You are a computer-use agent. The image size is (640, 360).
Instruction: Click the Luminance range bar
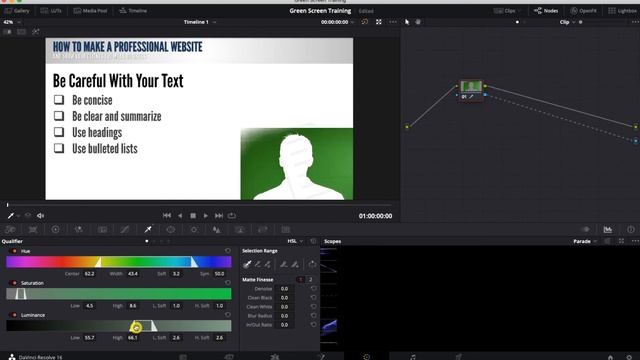[119, 326]
